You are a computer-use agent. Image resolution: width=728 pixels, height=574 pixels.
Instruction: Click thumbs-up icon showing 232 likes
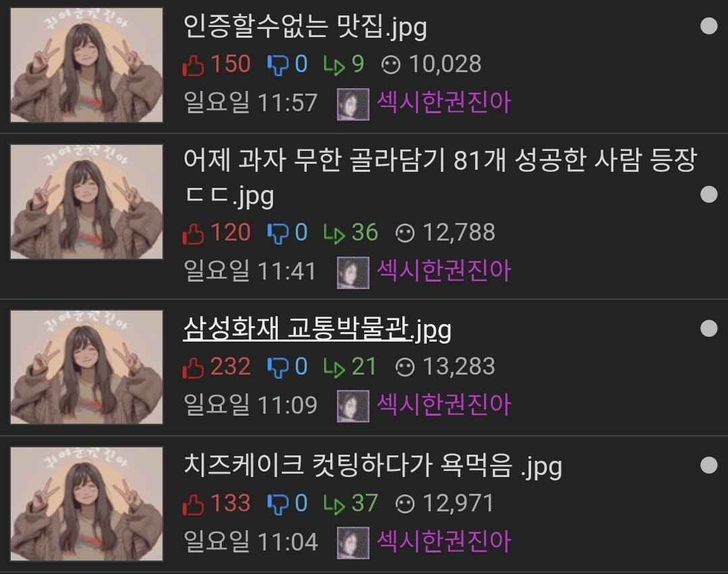pos(193,368)
